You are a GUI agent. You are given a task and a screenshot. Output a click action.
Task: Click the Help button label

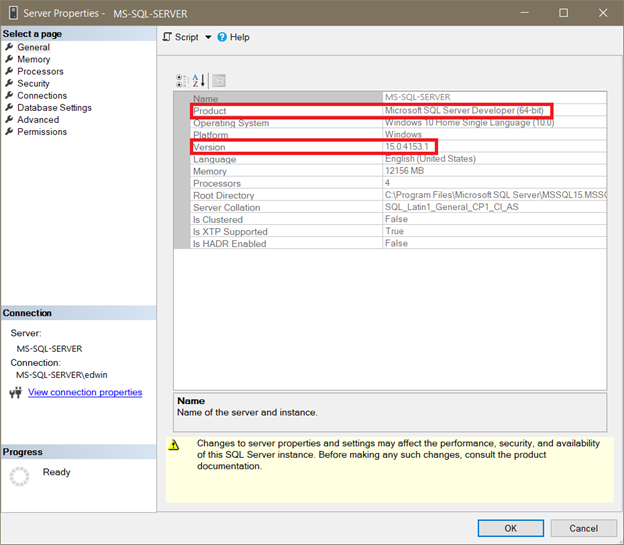[240, 37]
